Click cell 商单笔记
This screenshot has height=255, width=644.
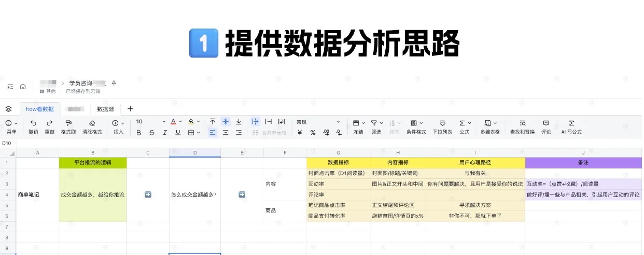click(37, 195)
